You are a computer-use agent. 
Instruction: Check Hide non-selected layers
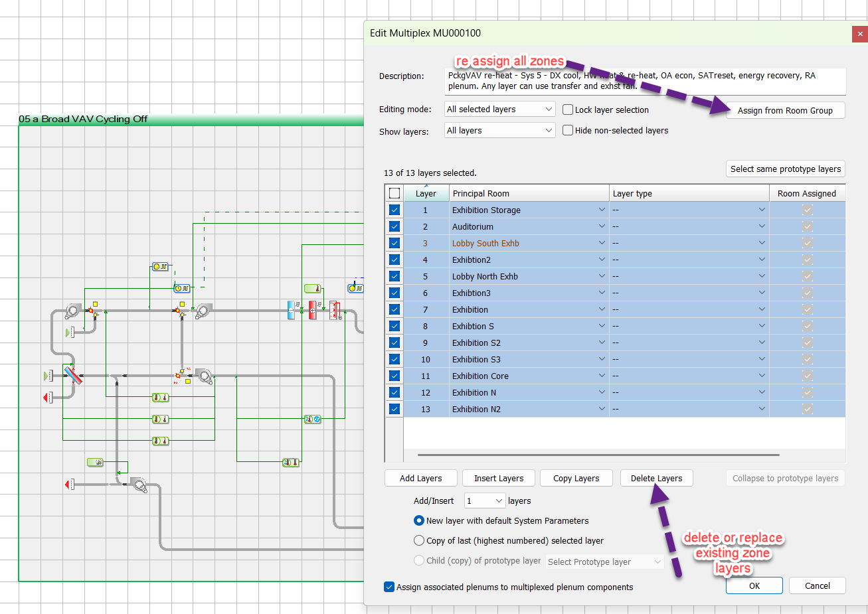tap(568, 130)
